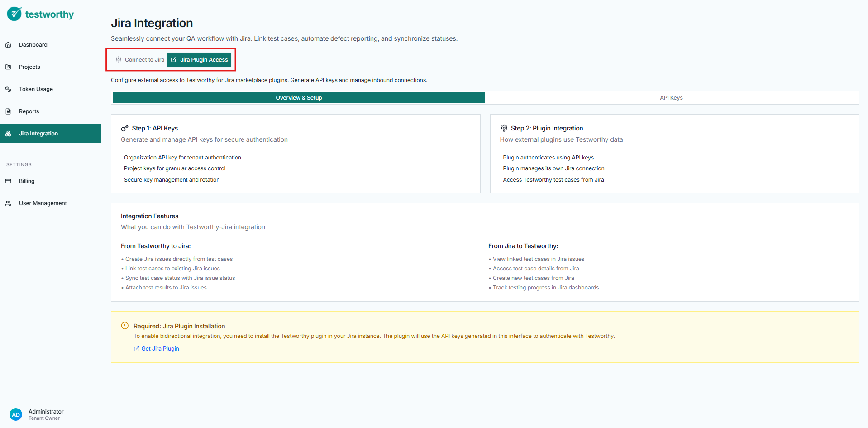This screenshot has width=868, height=428.
Task: Click "From Jira to Testworthy:" subheading
Action: pos(523,246)
